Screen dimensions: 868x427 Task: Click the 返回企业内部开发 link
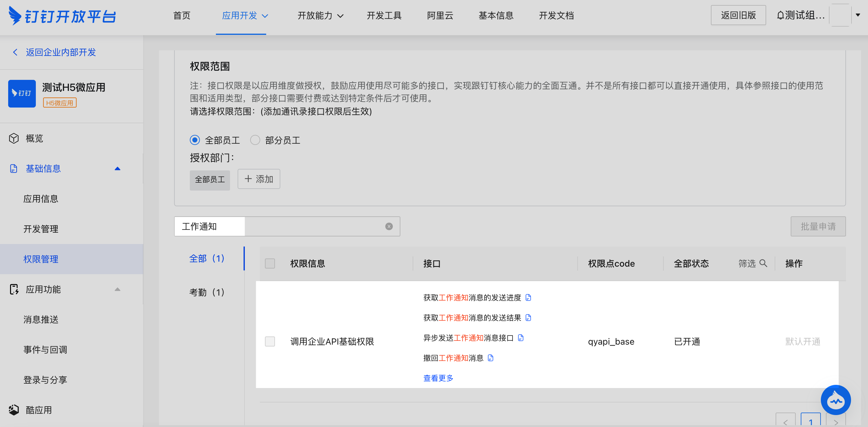[61, 52]
